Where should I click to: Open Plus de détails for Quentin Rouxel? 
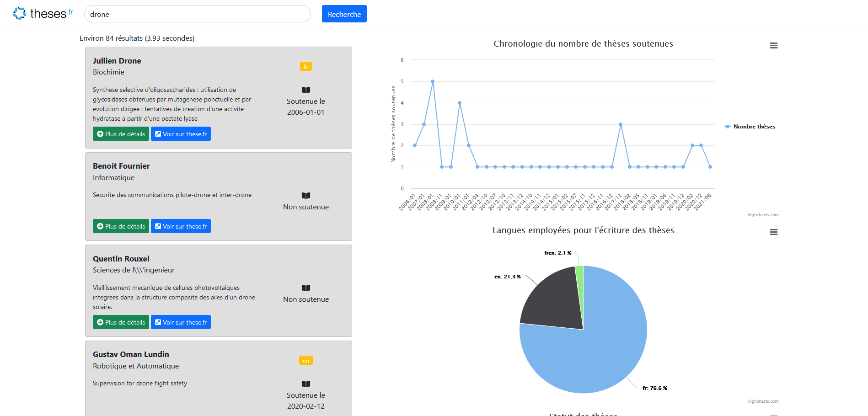click(121, 322)
